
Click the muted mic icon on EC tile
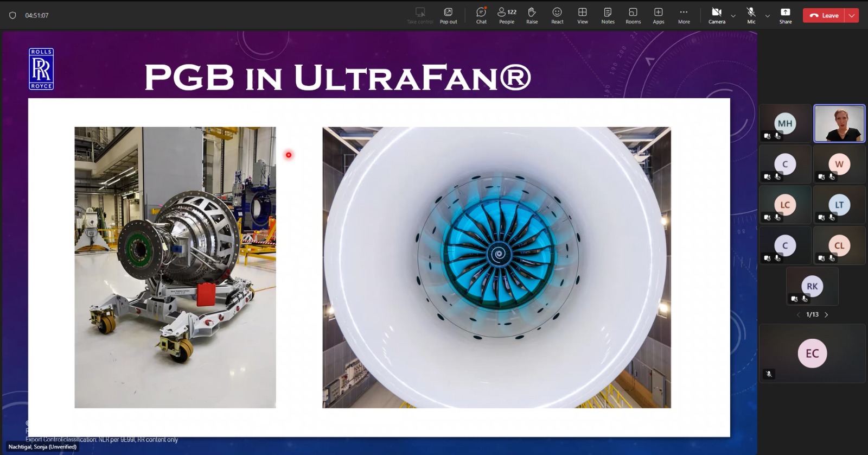pyautogui.click(x=769, y=374)
